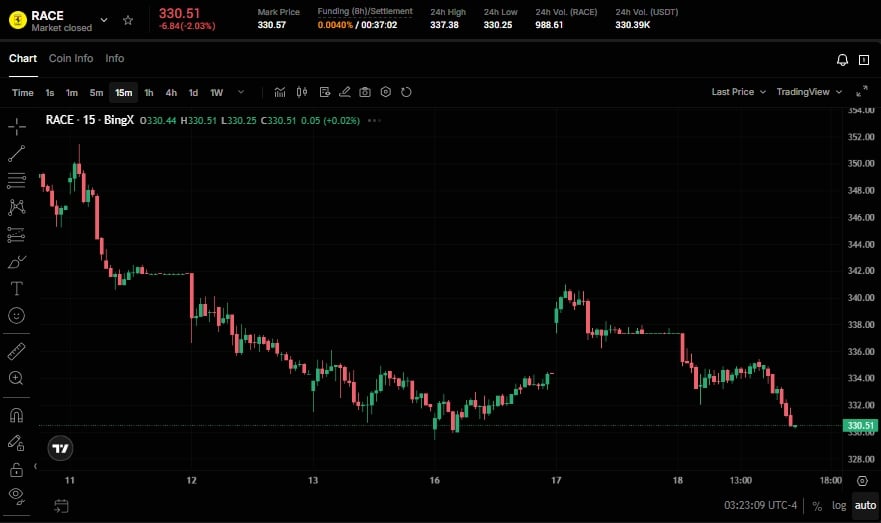
Task: Select the 1h timeframe button
Action: tap(149, 93)
